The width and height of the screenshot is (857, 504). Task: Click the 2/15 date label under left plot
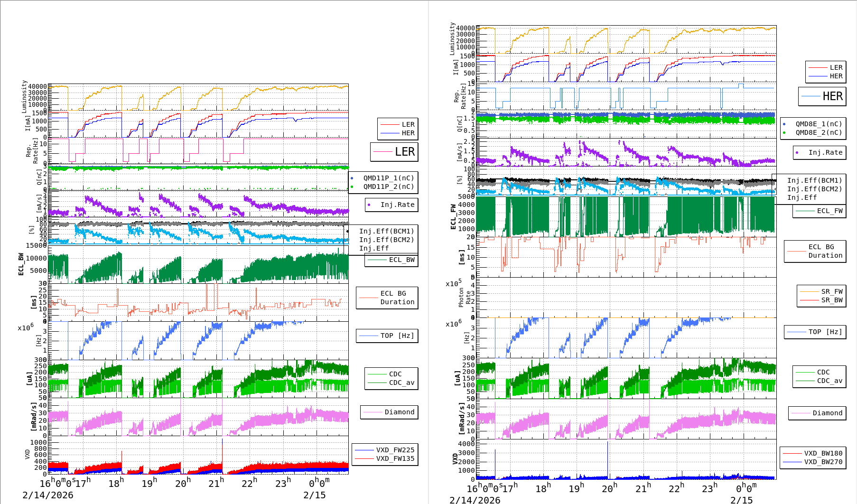[x=314, y=495]
